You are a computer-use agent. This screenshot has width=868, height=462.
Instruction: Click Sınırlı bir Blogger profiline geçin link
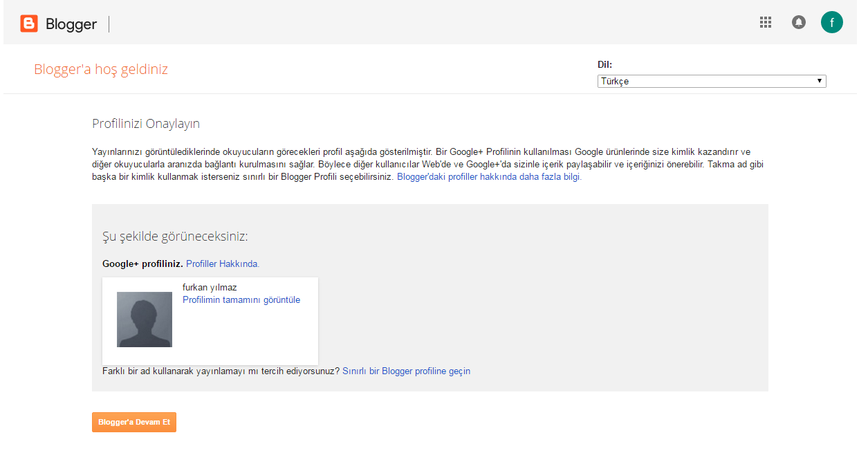(406, 371)
